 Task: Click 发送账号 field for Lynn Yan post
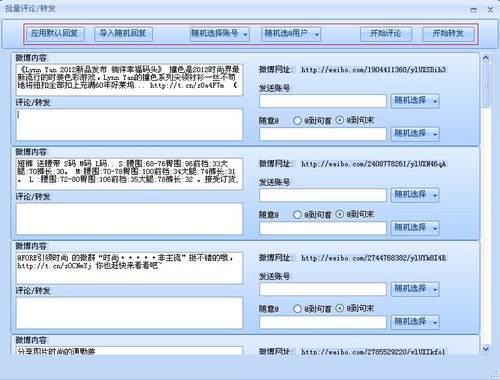click(323, 101)
